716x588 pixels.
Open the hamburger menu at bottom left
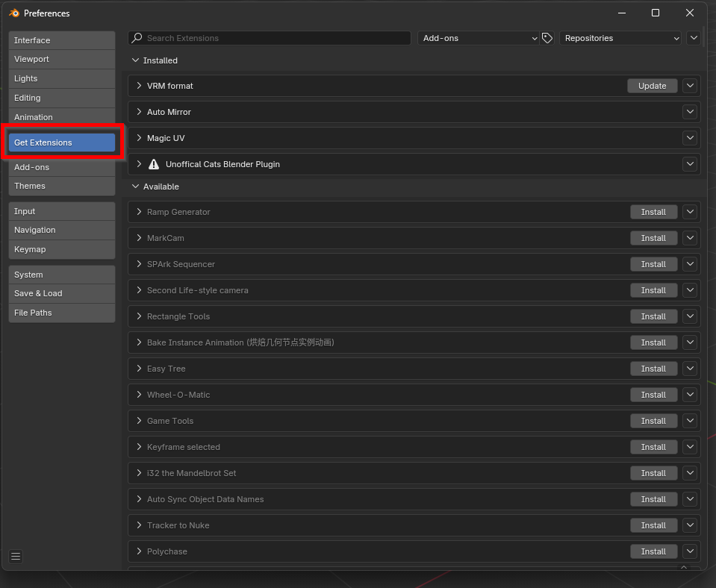16,556
